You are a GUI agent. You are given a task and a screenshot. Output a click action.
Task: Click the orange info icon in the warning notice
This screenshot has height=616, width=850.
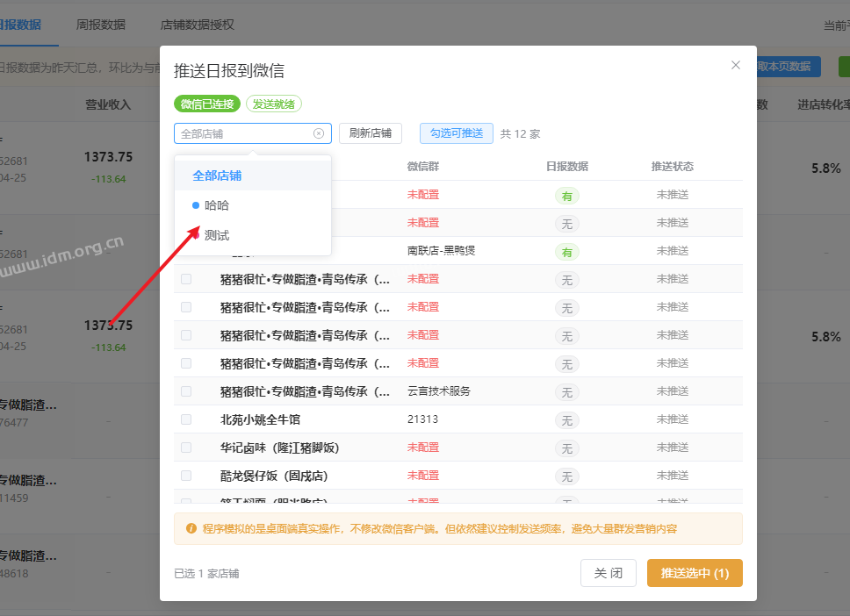191,529
